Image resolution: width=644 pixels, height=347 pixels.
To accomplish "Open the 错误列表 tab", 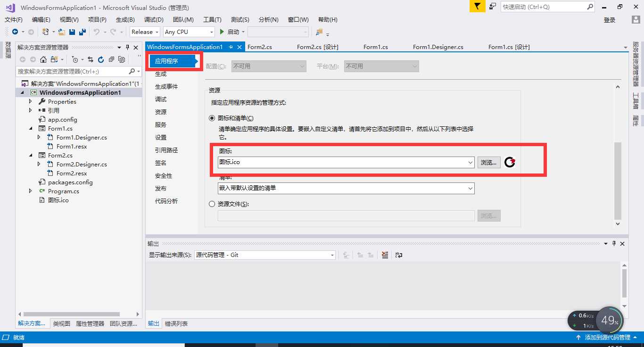I will point(176,323).
